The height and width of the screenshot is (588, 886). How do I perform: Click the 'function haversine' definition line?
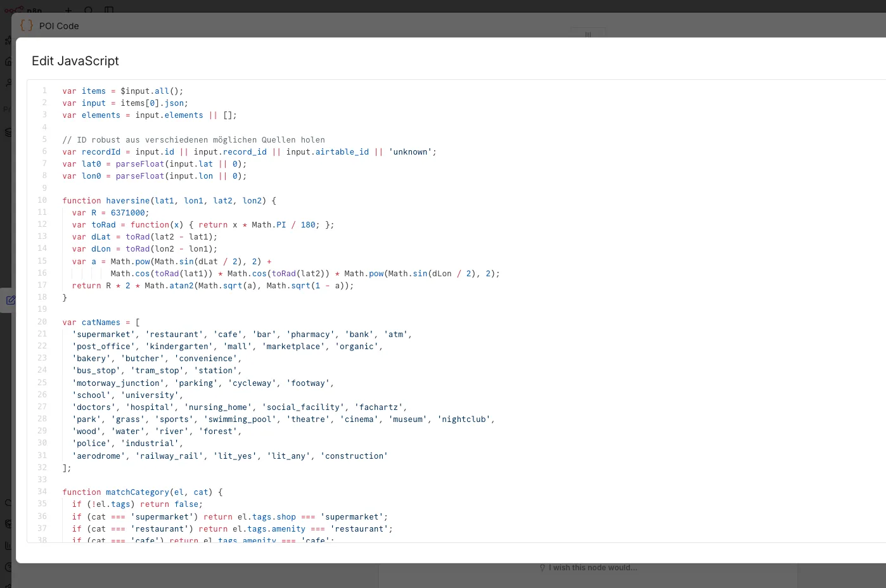(x=169, y=201)
